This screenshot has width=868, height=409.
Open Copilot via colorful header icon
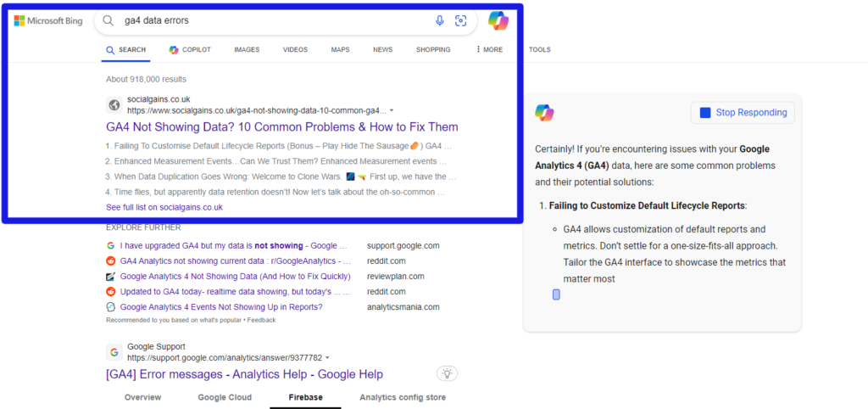498,20
